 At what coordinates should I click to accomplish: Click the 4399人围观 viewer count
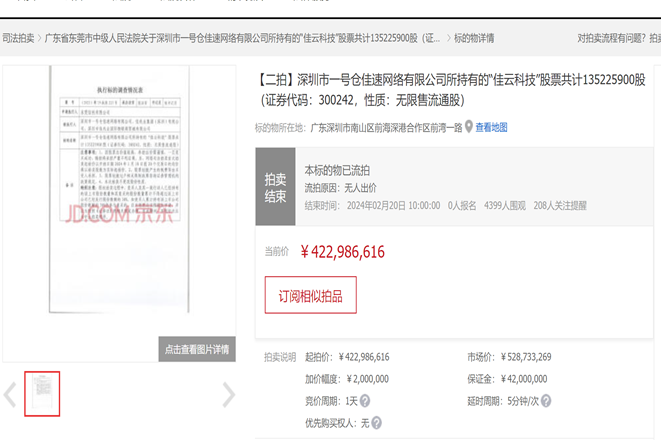coord(505,205)
